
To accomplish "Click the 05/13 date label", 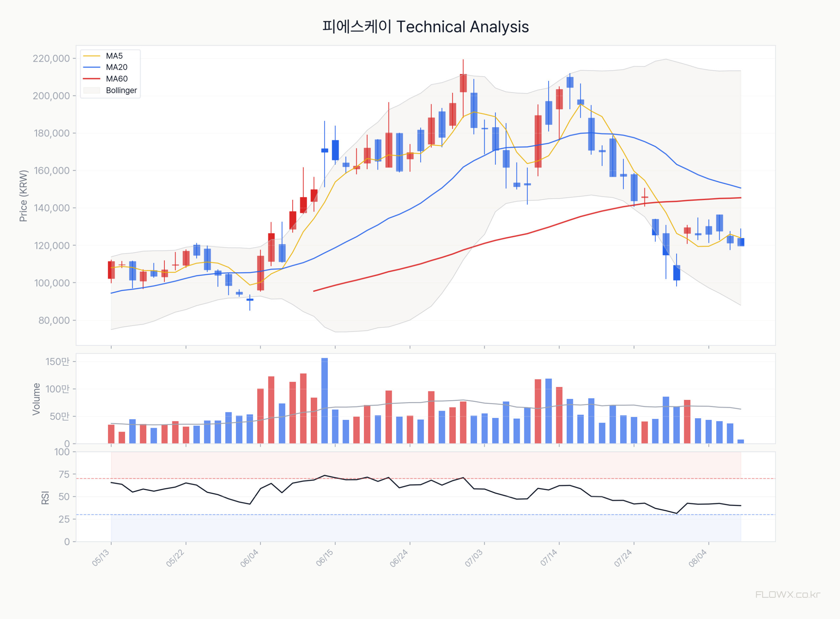I will coord(101,558).
